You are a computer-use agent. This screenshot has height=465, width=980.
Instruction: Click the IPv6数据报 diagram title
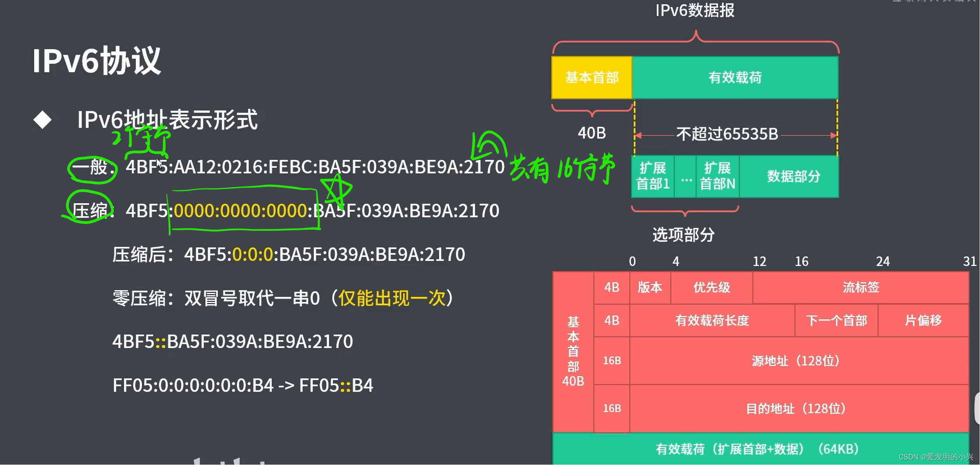695,11
